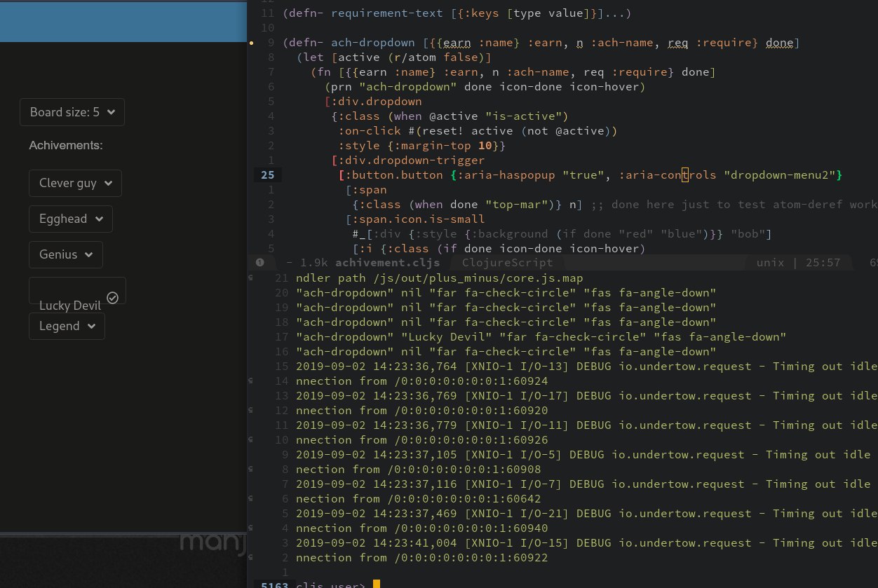
Task: Click the Achivements: label in the browser
Action: pyautogui.click(x=66, y=145)
